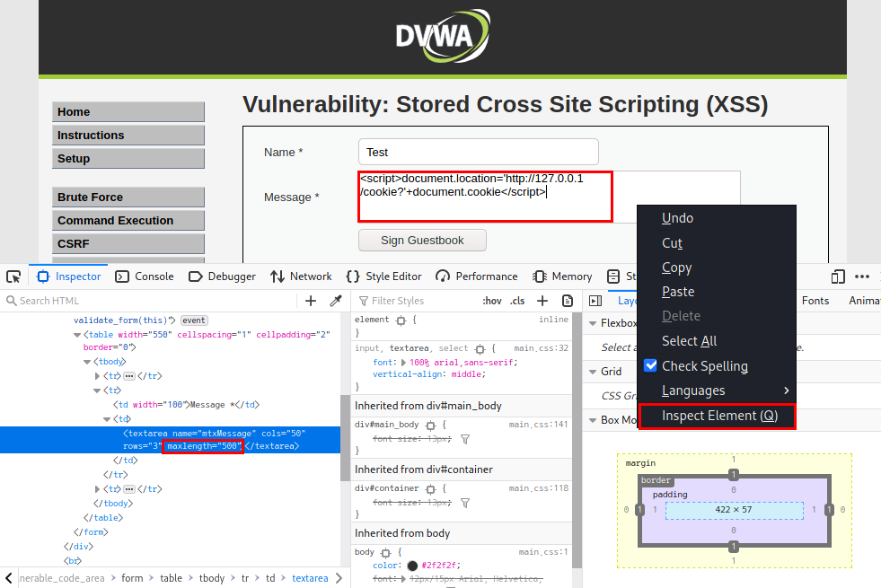Screen dimensions: 881x588
Task: Collapse the Flexbox section
Action: pos(592,323)
